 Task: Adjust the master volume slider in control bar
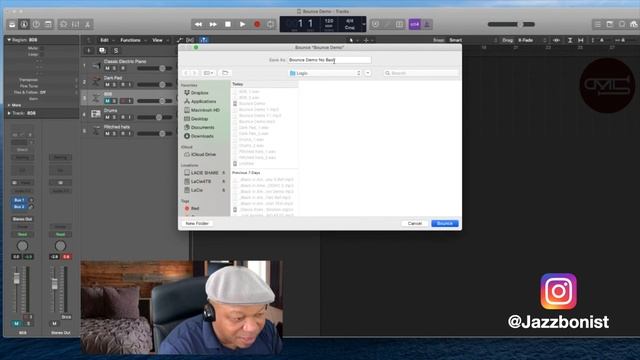(x=511, y=24)
